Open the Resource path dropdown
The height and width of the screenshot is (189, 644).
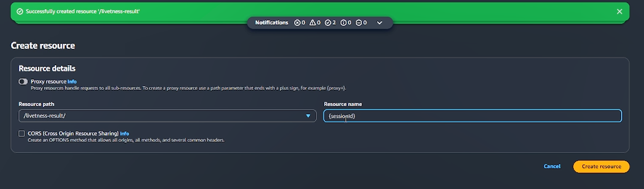pyautogui.click(x=167, y=116)
